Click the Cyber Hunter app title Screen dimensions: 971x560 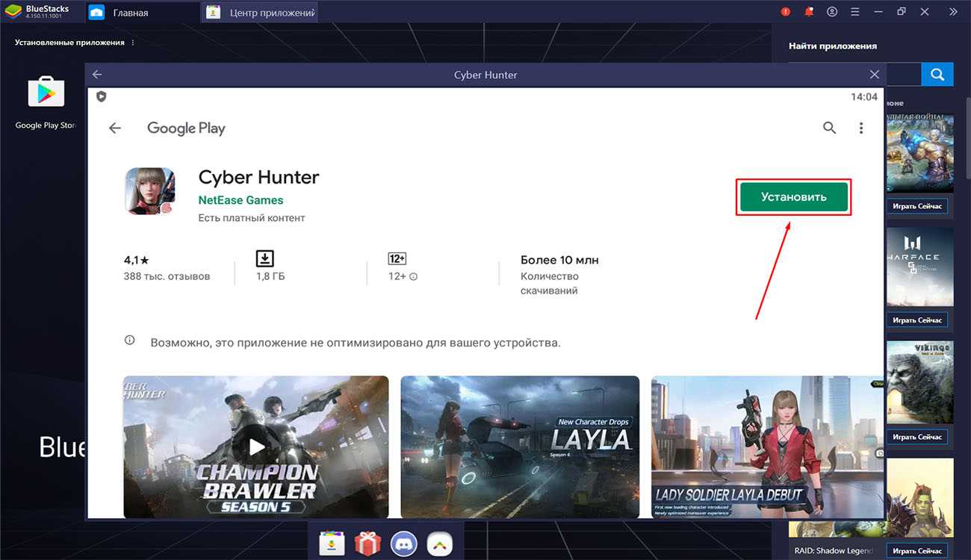coord(258,177)
